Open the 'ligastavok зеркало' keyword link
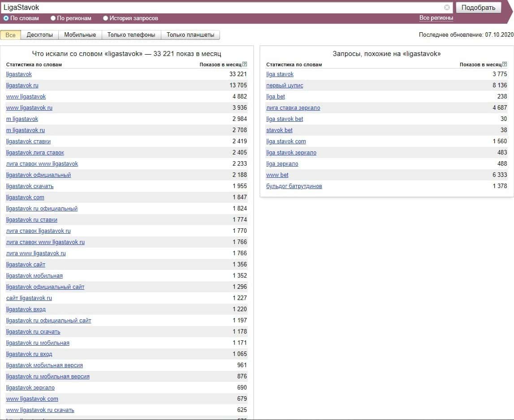The height and width of the screenshot is (420, 514). (30, 388)
